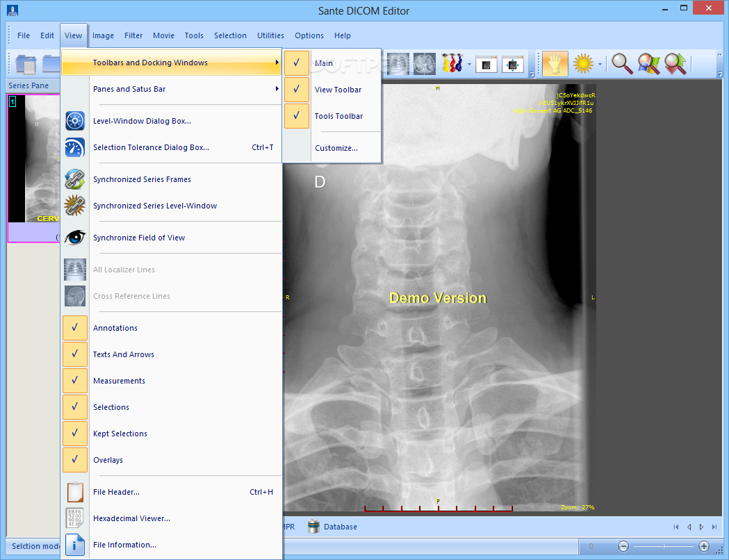Select the cervical series thumbnail
Viewport: 729px width, 560px height.
[34, 168]
